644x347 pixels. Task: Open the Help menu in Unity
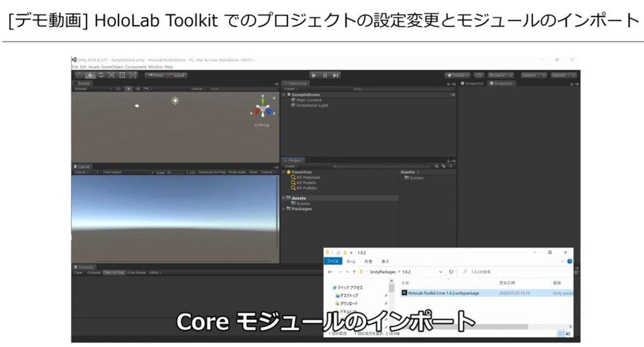(x=169, y=67)
